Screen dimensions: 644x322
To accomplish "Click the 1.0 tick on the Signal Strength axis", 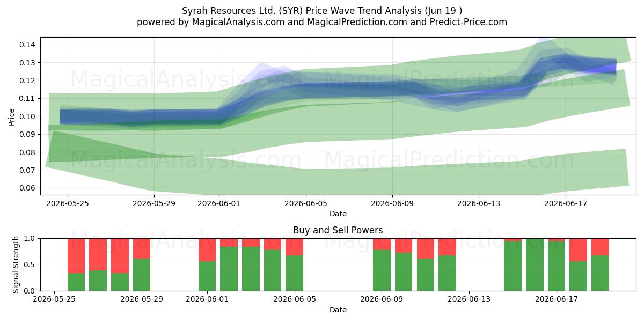I will (31, 238).
